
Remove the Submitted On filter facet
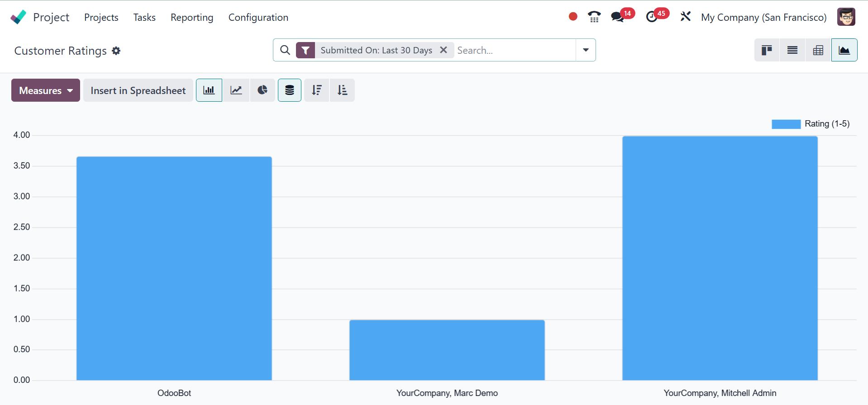444,50
